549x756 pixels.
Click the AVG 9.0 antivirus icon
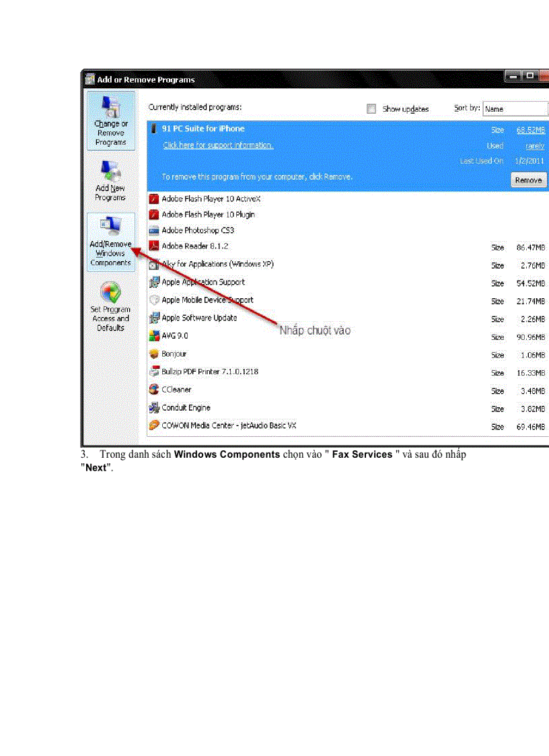(154, 336)
